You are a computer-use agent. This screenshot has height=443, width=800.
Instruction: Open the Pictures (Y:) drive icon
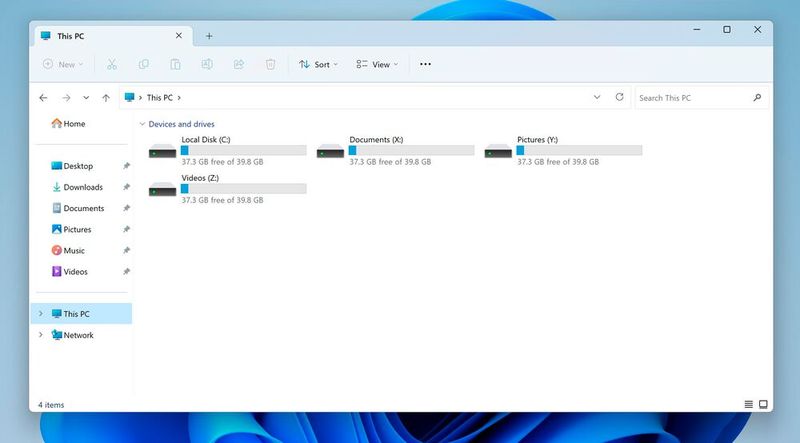498,151
